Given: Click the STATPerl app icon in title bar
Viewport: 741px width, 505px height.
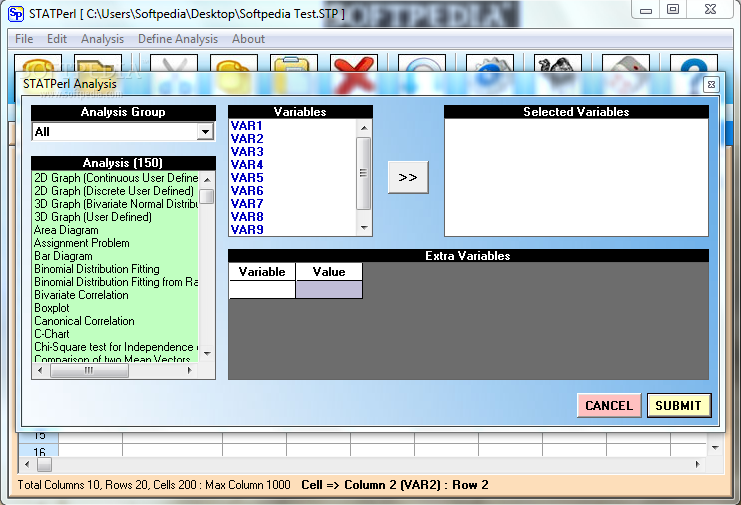Looking at the screenshot, I should tap(16, 13).
